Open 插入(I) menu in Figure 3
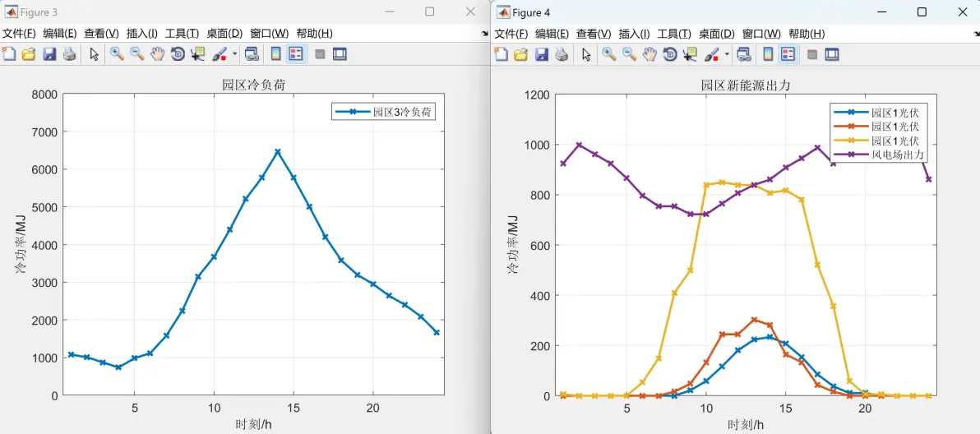 coord(142,34)
